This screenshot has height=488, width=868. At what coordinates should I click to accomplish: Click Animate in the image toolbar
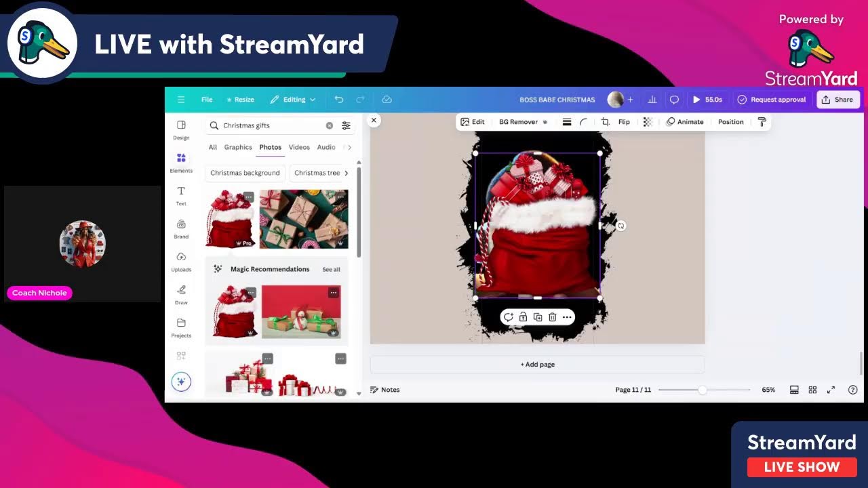coord(685,122)
